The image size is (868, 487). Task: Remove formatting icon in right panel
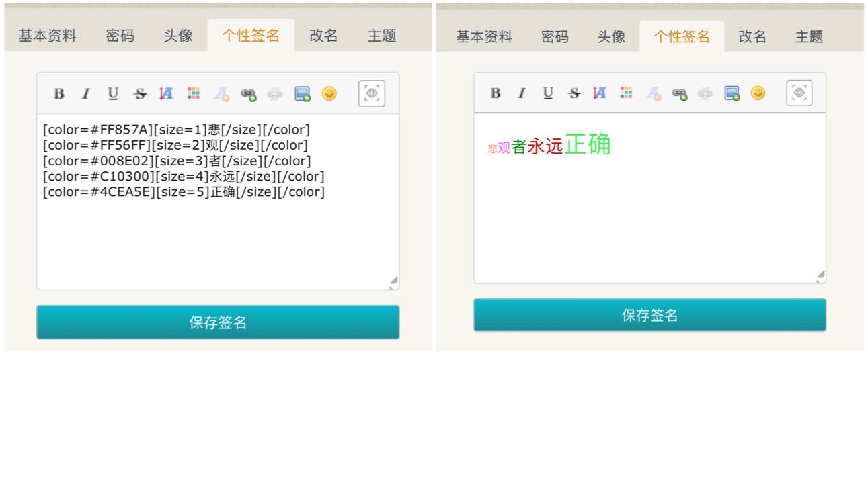[654, 93]
